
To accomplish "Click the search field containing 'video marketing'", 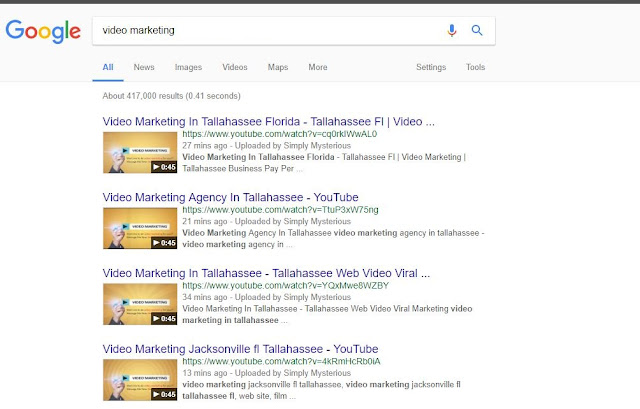I will [267, 31].
